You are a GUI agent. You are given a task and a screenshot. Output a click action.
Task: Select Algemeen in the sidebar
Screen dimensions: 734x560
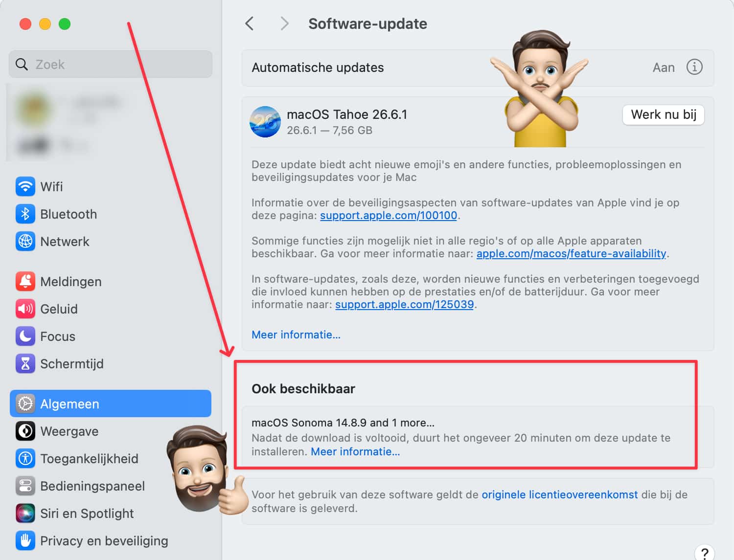click(x=111, y=403)
